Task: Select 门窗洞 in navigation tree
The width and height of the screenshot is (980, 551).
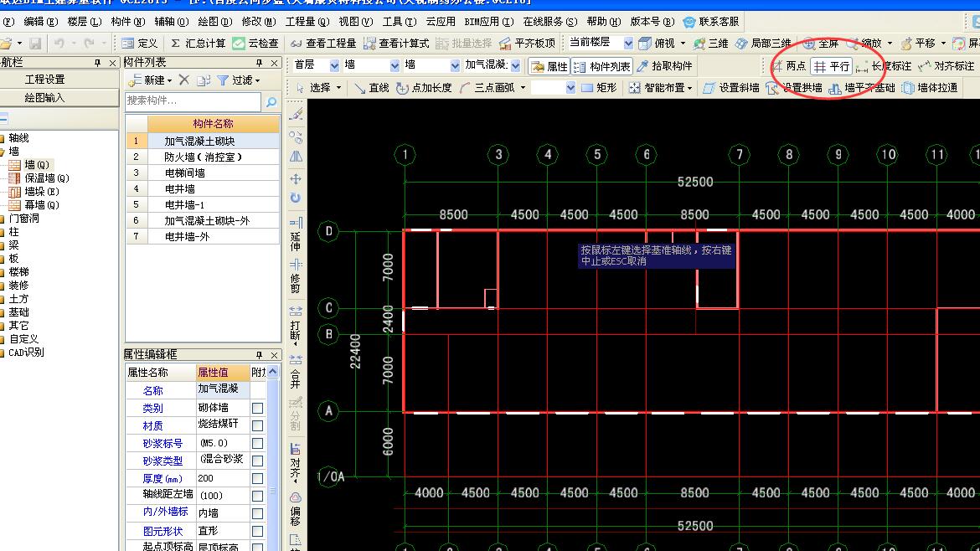Action: point(23,218)
